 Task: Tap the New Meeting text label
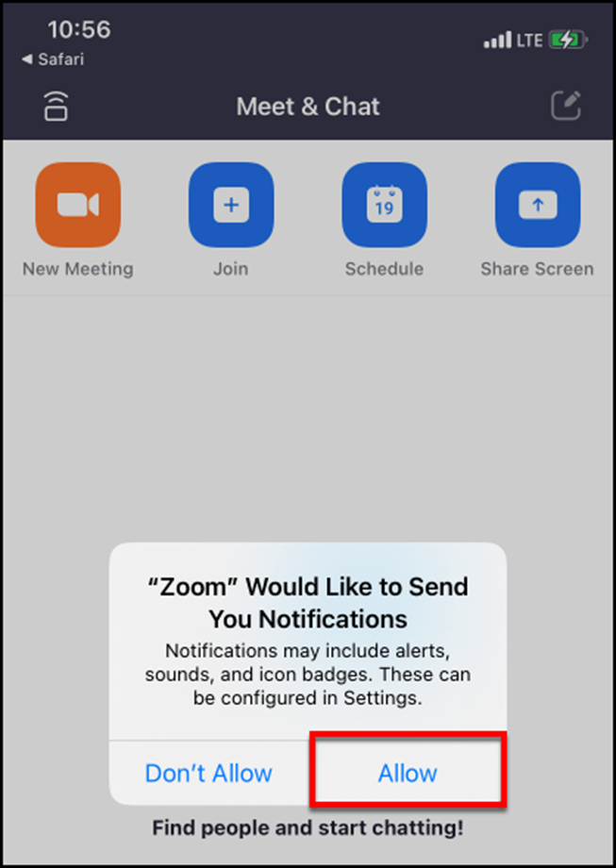click(78, 269)
